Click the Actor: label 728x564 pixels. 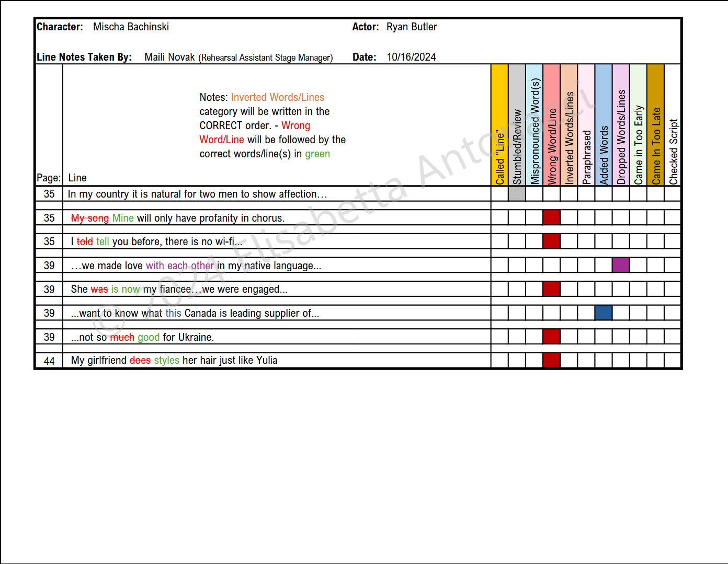click(x=366, y=27)
